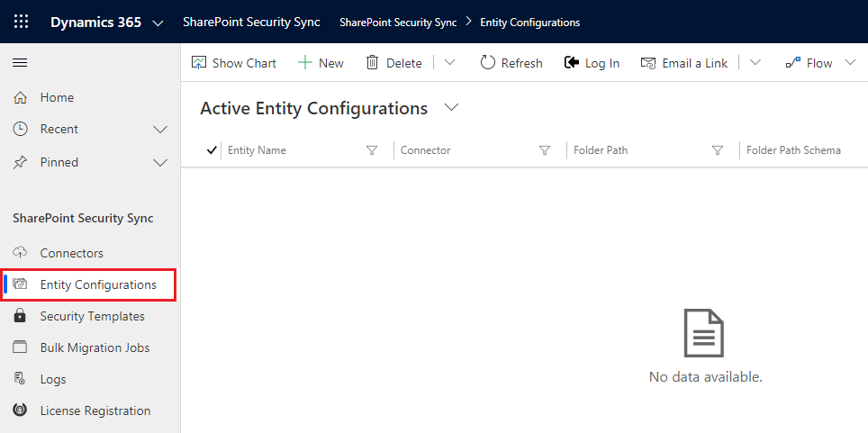Click the License Registration icon
868x433 pixels.
(20, 410)
